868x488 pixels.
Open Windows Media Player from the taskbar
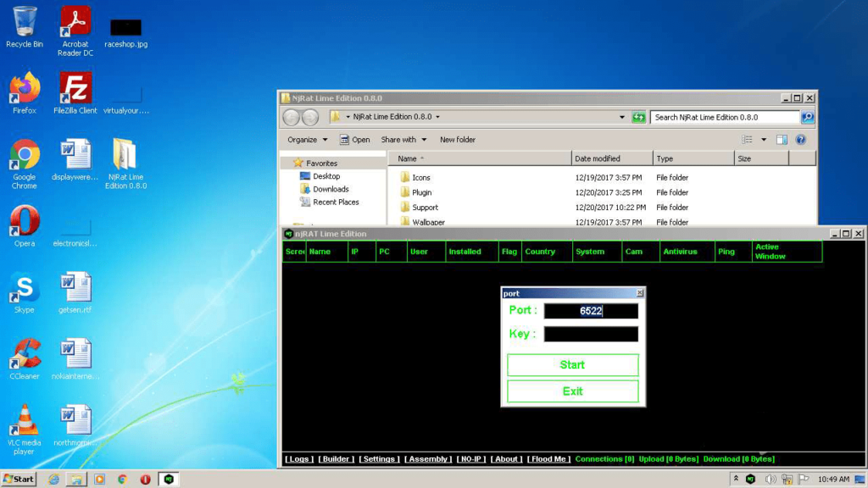point(100,480)
